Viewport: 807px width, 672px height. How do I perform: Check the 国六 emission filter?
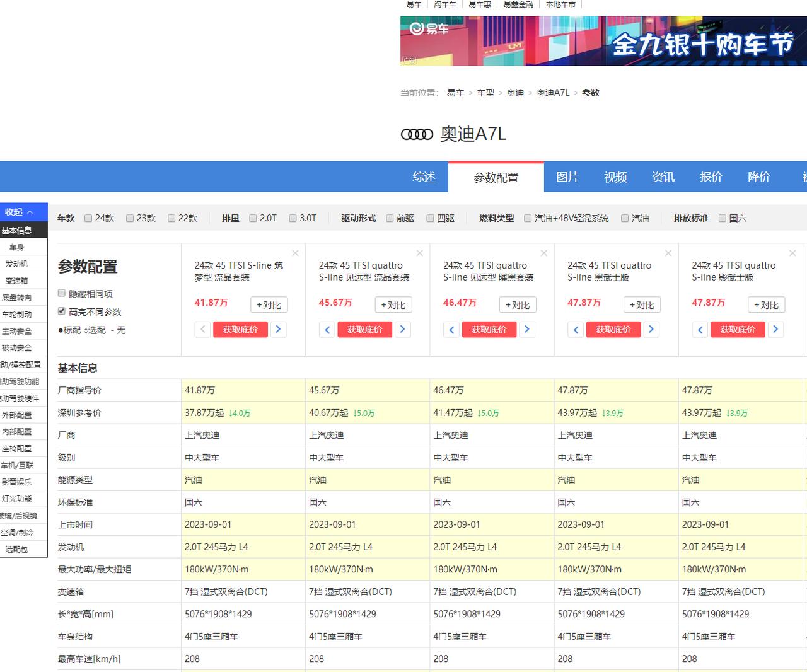[723, 218]
